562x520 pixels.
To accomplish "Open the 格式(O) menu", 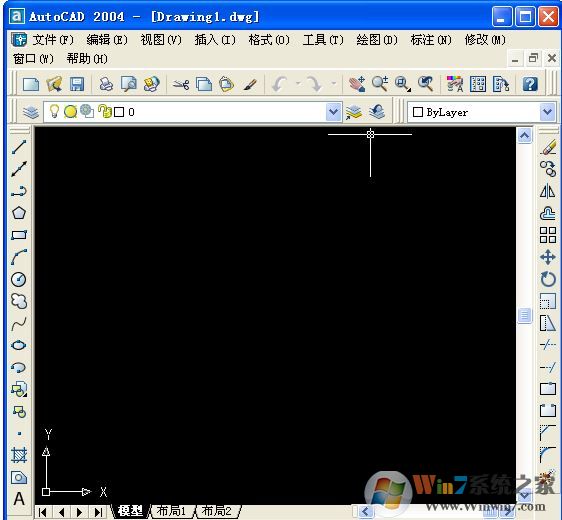I will pyautogui.click(x=269, y=40).
